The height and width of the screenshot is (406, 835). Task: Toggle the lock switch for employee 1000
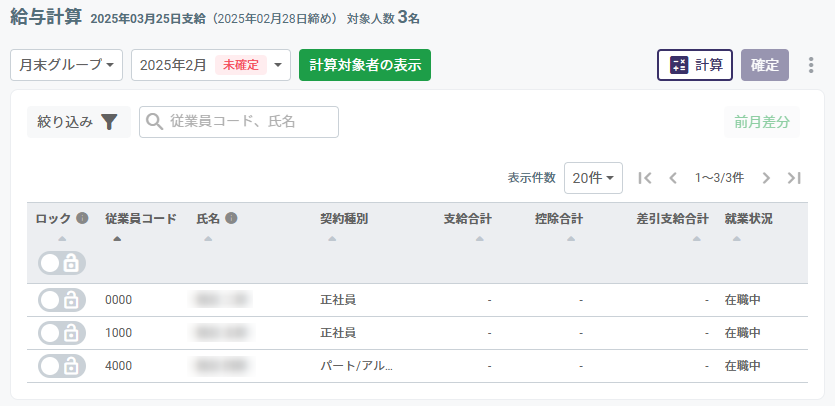[62, 333]
